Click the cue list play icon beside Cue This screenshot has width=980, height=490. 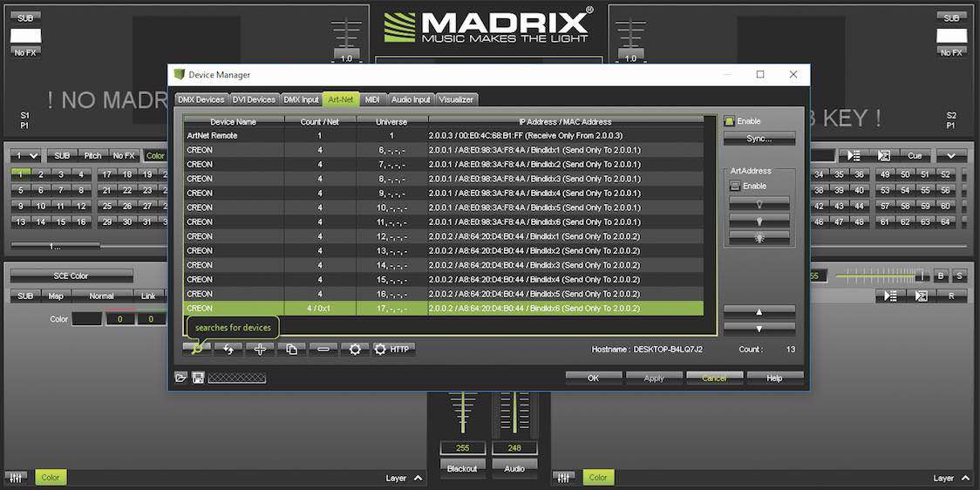853,155
